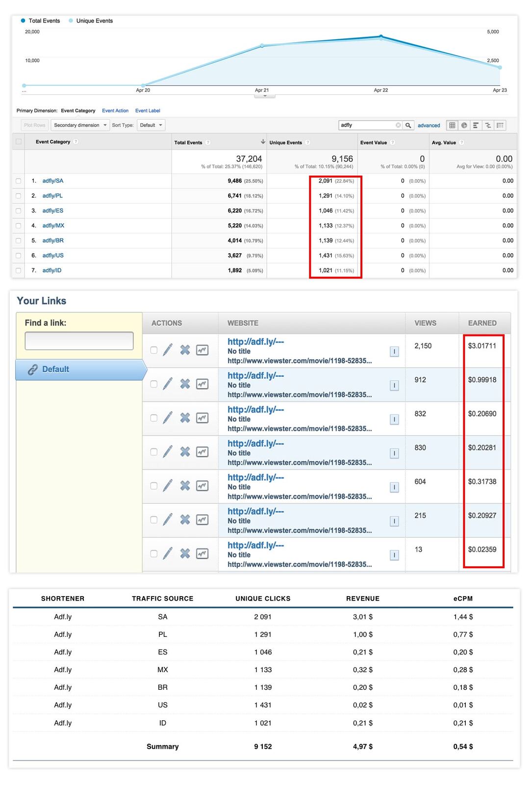Click the Find a link input field
This screenshot has width=532, height=785.
[x=79, y=340]
